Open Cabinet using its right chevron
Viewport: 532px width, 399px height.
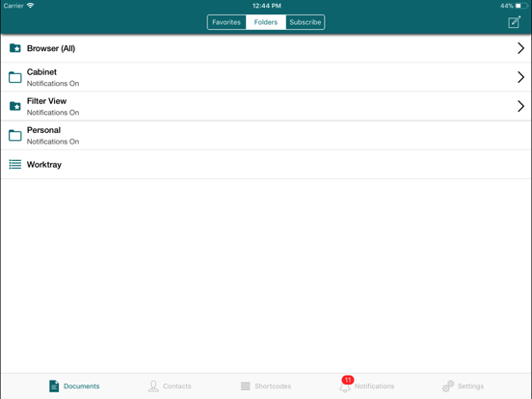click(x=520, y=77)
